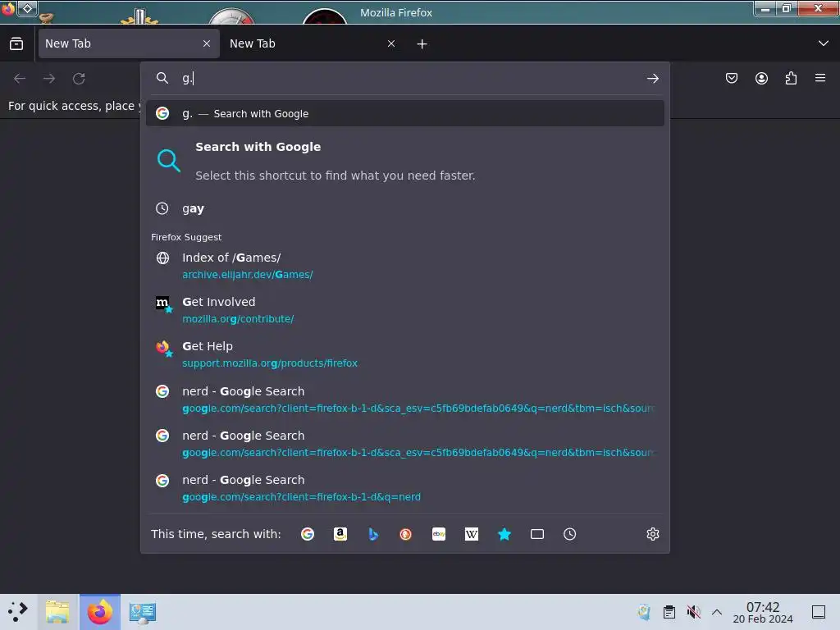Expand hidden system tray icons
Viewport: 840px width, 630px height.
coord(717,612)
